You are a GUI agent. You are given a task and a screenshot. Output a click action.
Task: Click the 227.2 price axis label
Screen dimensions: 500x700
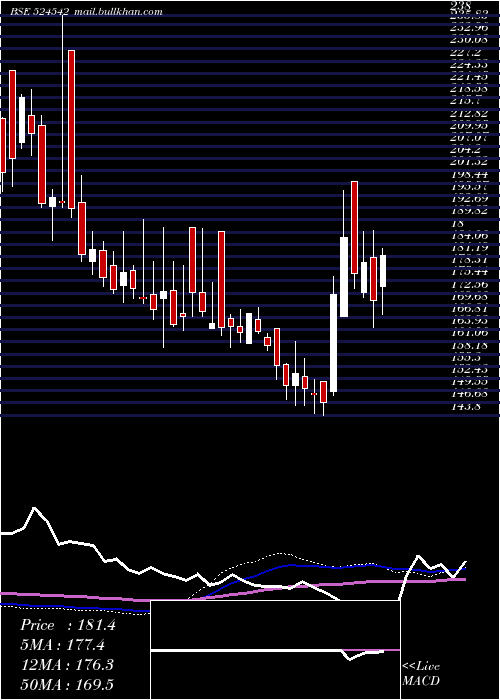[x=465, y=52]
